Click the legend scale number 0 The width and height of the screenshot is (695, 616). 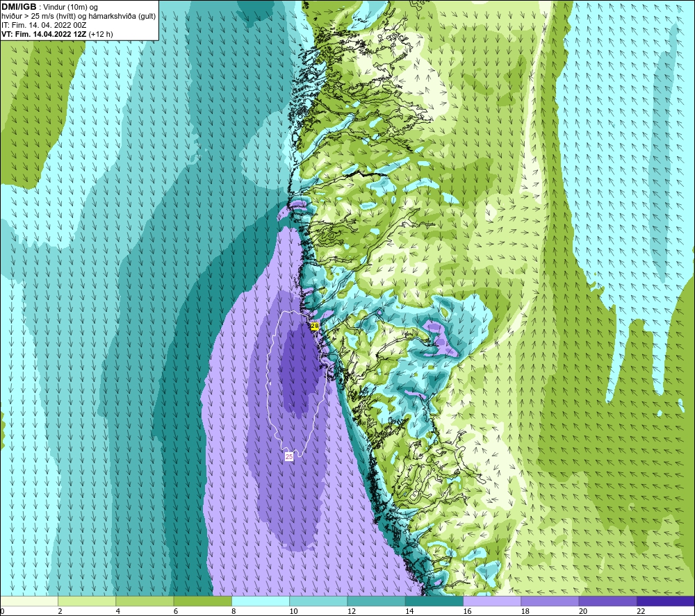point(3,611)
